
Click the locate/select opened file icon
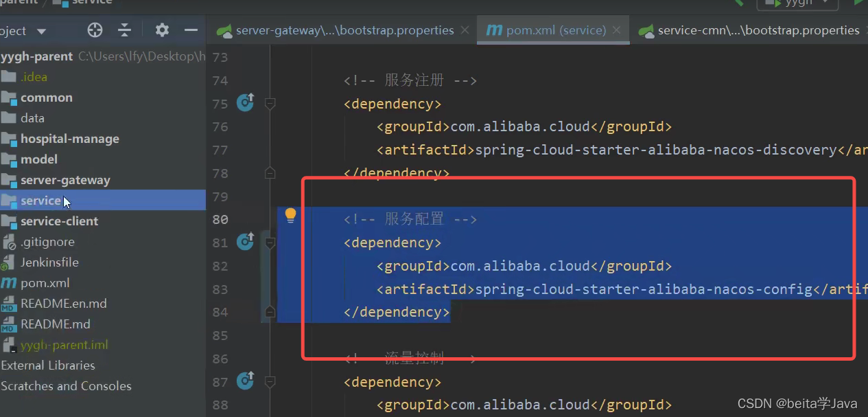point(95,30)
